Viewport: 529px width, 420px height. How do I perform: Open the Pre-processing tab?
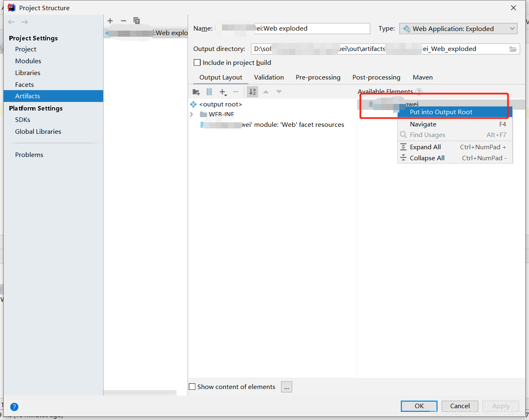318,77
